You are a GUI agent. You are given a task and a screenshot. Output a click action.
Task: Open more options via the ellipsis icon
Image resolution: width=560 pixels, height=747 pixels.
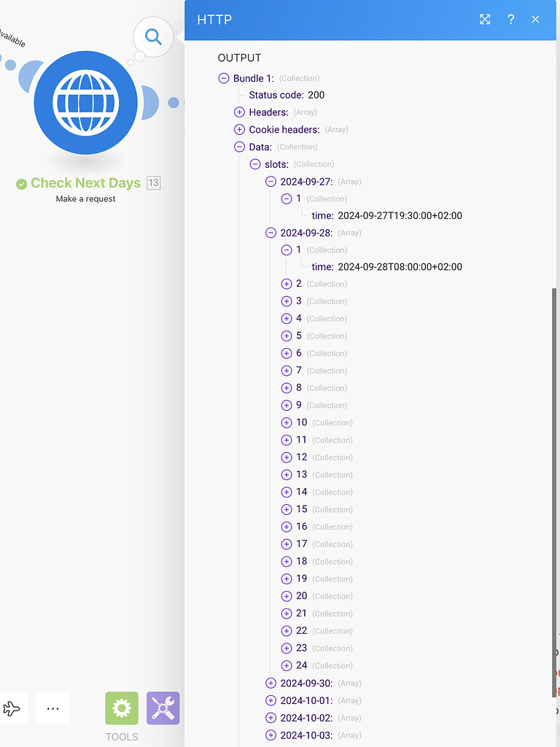point(52,708)
